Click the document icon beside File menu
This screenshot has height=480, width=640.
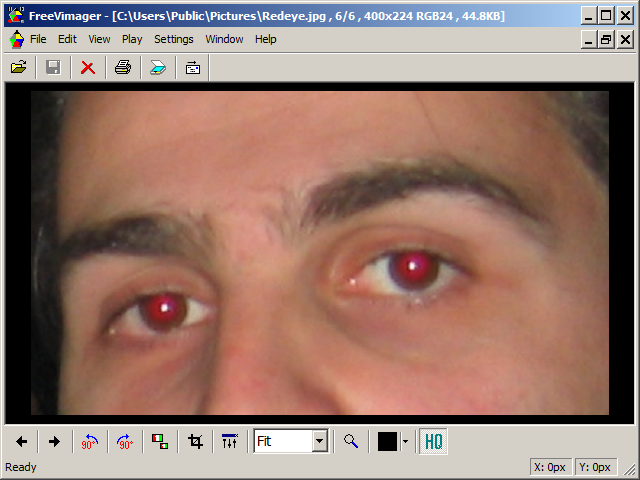[16, 39]
